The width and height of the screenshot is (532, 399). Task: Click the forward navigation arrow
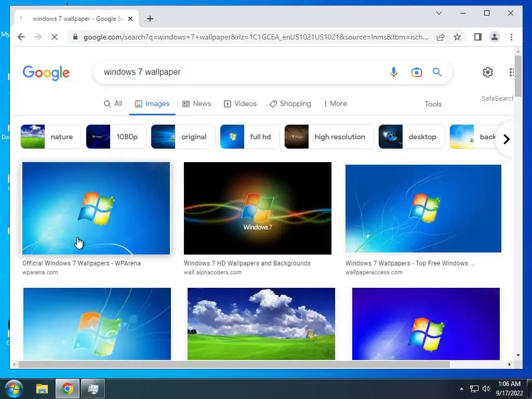click(x=38, y=37)
